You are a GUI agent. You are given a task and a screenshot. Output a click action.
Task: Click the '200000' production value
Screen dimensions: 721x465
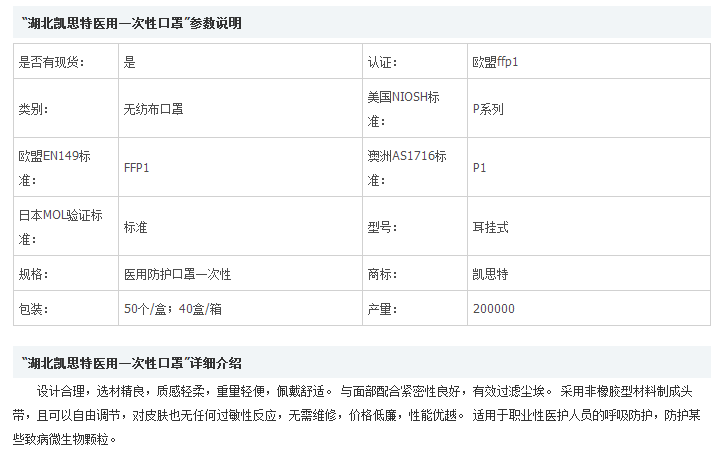click(x=493, y=309)
